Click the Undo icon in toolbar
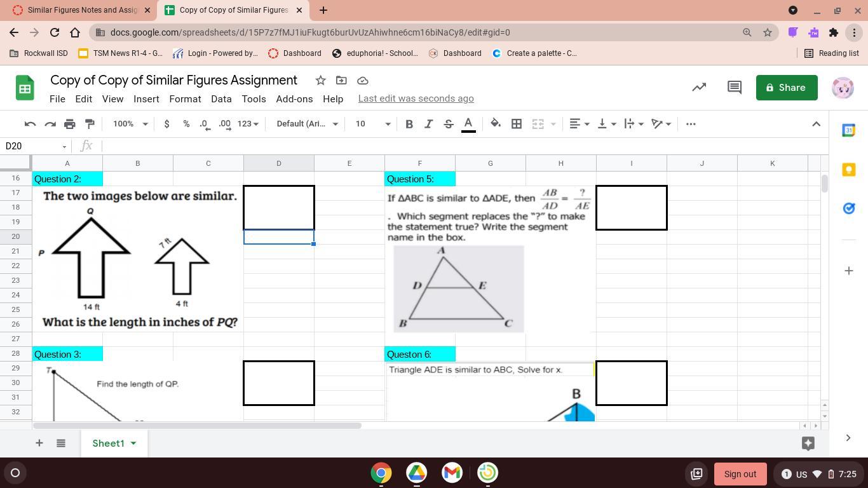This screenshot has height=488, width=868. pos(30,124)
